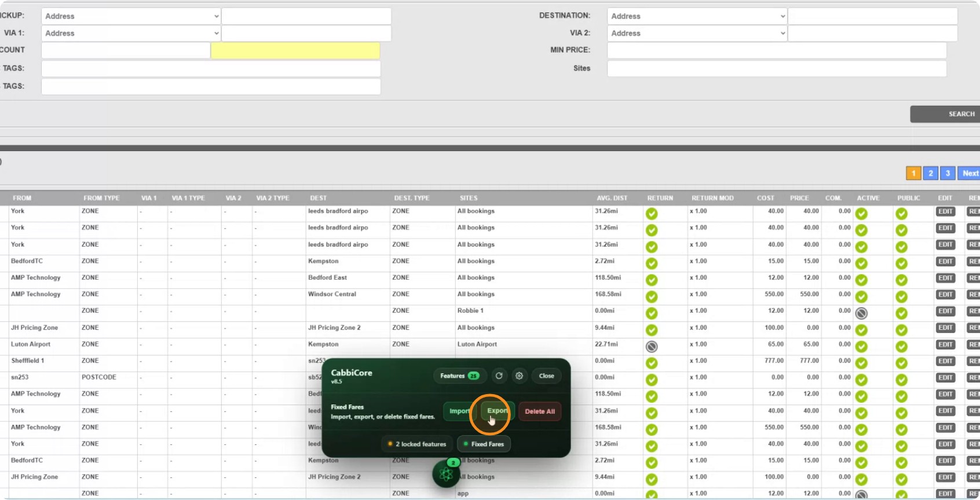
Task: Click the DEST column header
Action: click(x=319, y=198)
